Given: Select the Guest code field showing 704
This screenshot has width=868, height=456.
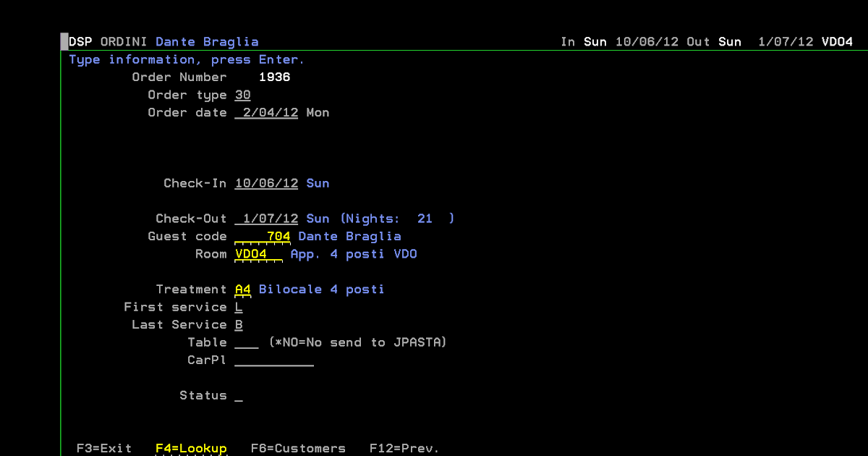Looking at the screenshot, I should click(277, 236).
